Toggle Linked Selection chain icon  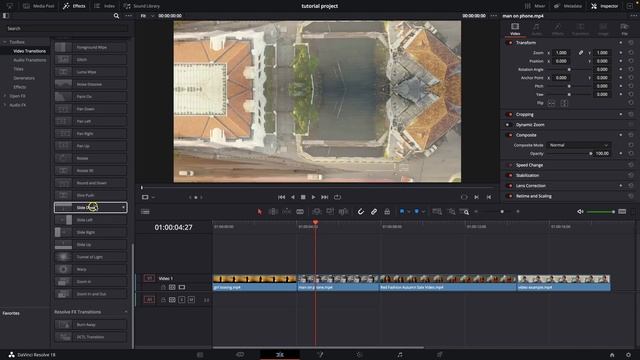click(x=373, y=211)
